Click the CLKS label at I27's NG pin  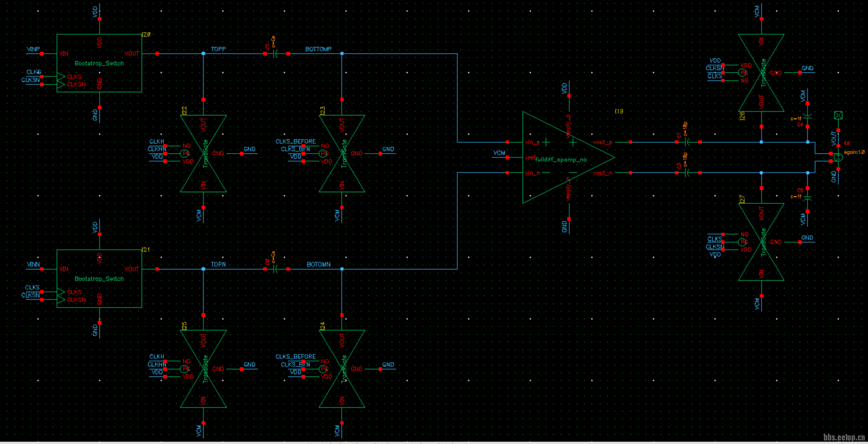(715, 239)
